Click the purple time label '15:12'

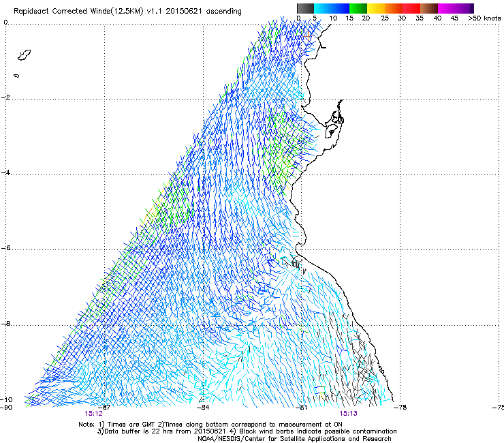coord(93,414)
